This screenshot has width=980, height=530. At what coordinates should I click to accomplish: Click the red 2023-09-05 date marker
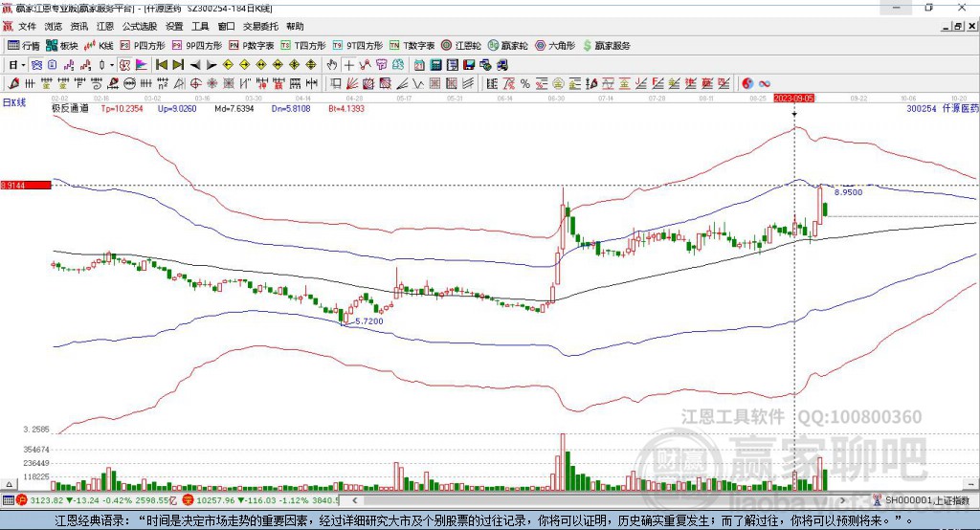click(793, 99)
